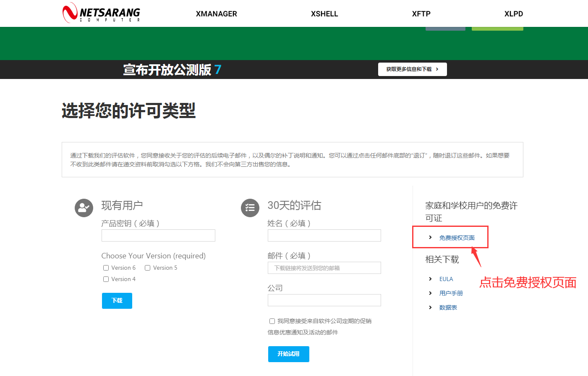
Task: Click chevron beside EULA
Action: tap(430, 279)
